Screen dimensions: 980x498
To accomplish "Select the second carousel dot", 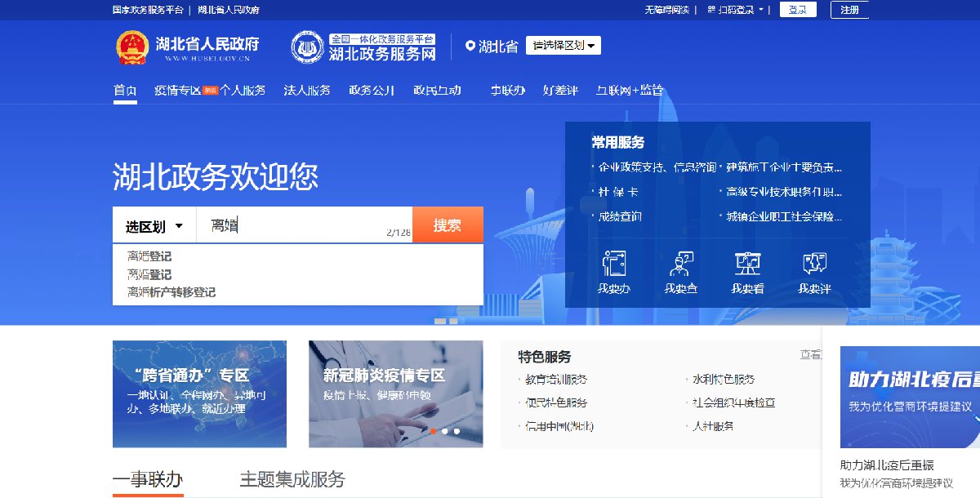I will click(444, 431).
